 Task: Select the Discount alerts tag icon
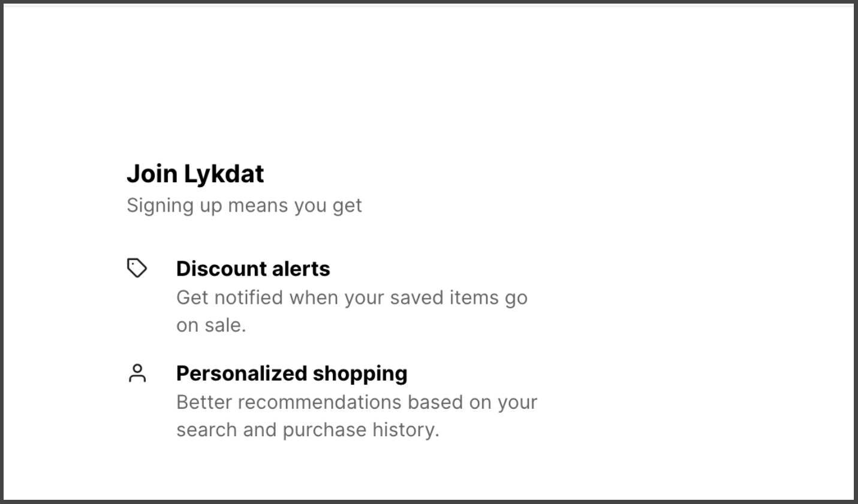click(137, 268)
